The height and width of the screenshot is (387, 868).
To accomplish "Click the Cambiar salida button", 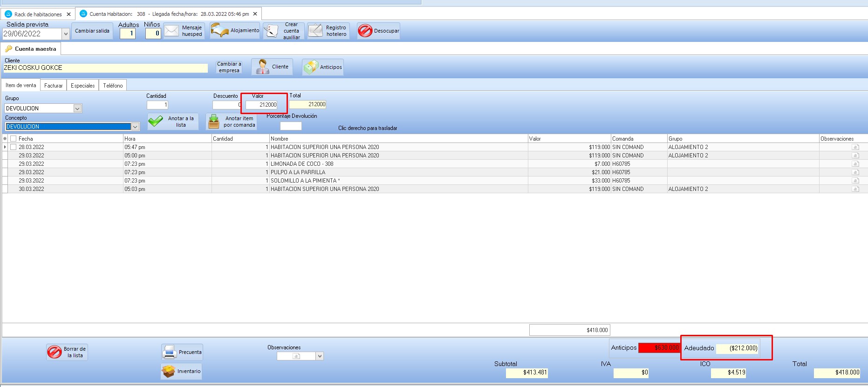I will pyautogui.click(x=92, y=31).
